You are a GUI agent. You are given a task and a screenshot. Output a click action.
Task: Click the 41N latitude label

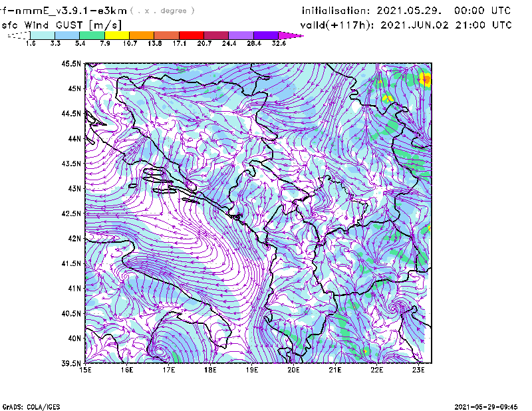pos(74,289)
